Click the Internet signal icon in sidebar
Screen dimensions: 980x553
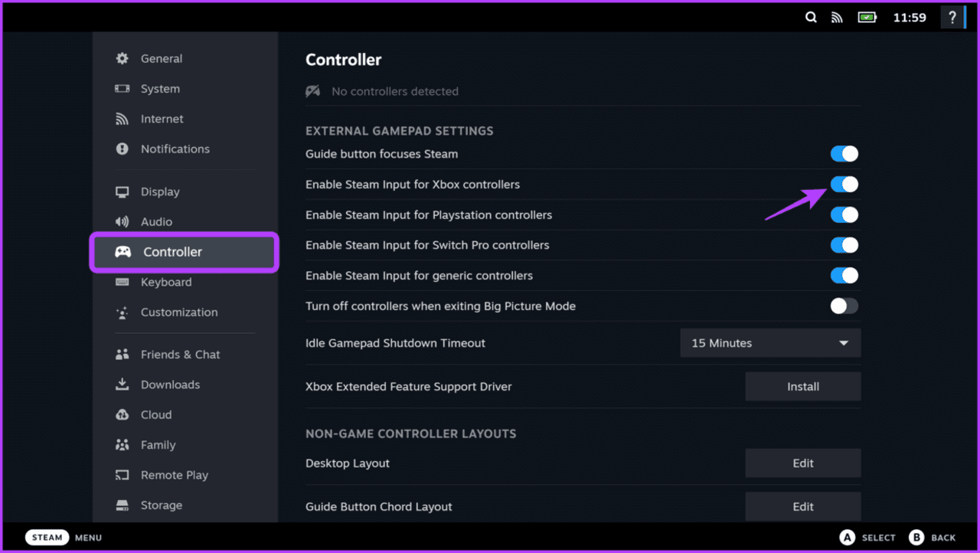122,119
